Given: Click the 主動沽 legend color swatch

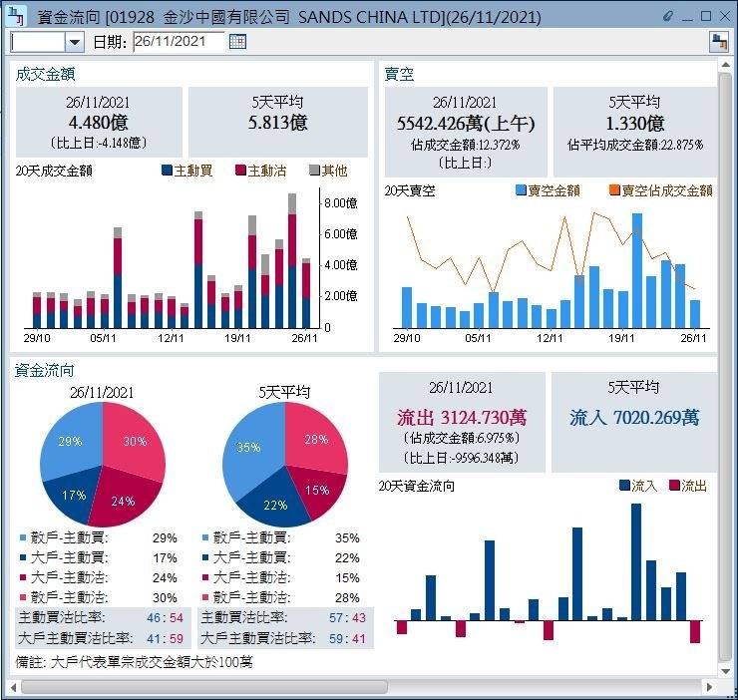Looking at the screenshot, I should (240, 171).
